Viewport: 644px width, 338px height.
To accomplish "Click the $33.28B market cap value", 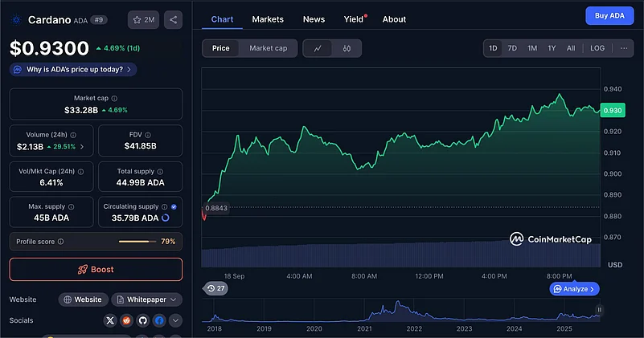I will click(x=81, y=110).
